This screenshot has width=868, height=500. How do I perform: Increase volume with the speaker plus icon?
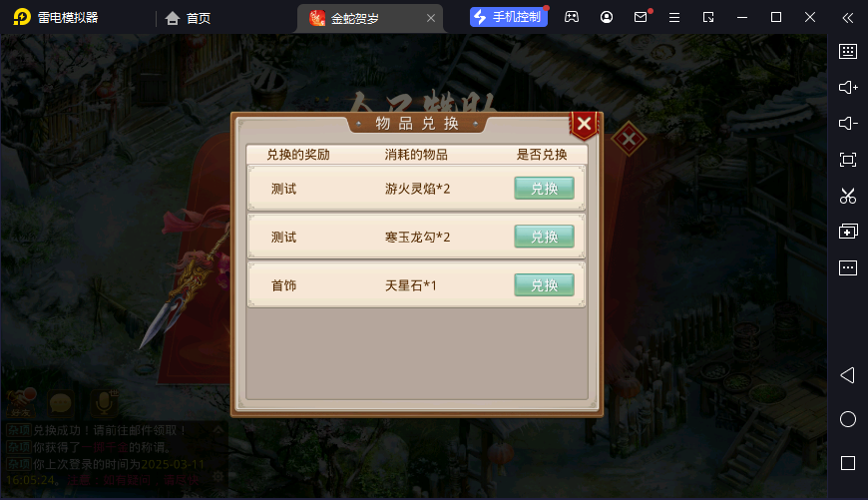click(847, 88)
